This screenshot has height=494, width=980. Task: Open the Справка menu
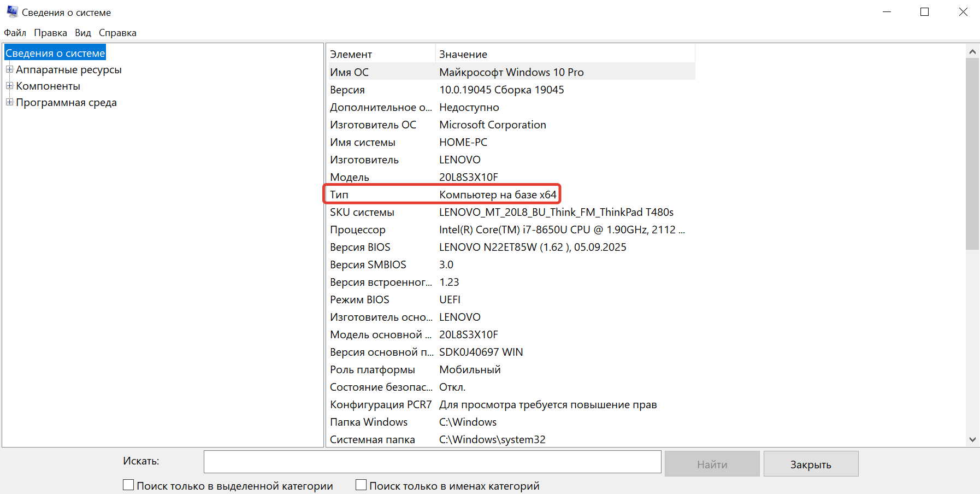click(117, 33)
